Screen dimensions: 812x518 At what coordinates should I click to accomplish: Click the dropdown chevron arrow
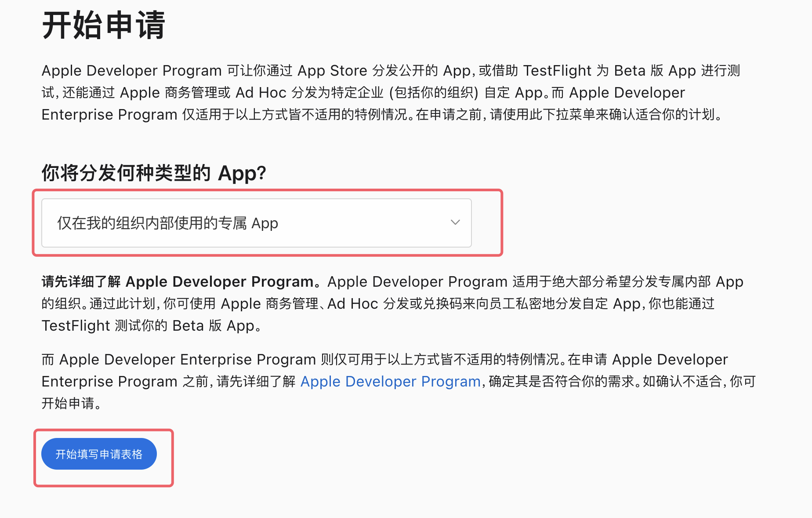point(455,223)
